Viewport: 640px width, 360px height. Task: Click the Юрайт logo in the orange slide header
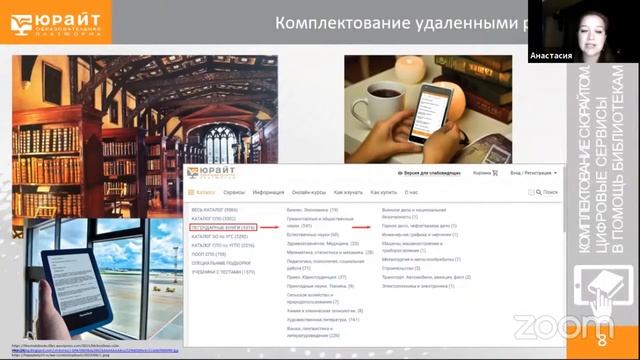tap(56, 24)
